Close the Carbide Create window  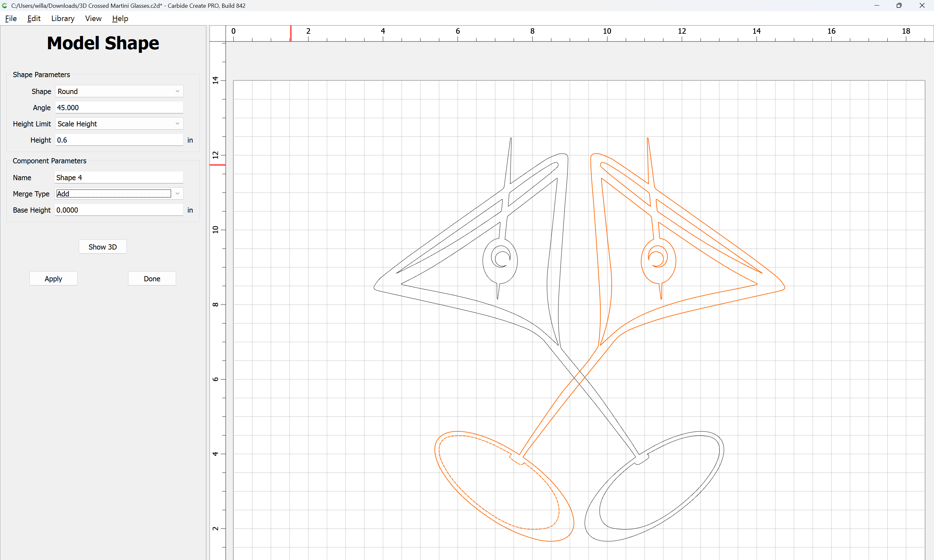pyautogui.click(x=922, y=6)
